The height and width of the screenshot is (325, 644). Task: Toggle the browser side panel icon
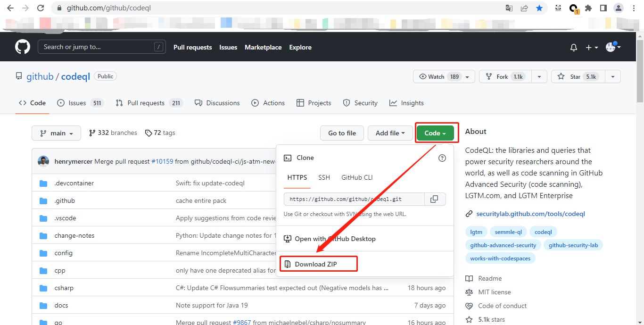tap(603, 8)
